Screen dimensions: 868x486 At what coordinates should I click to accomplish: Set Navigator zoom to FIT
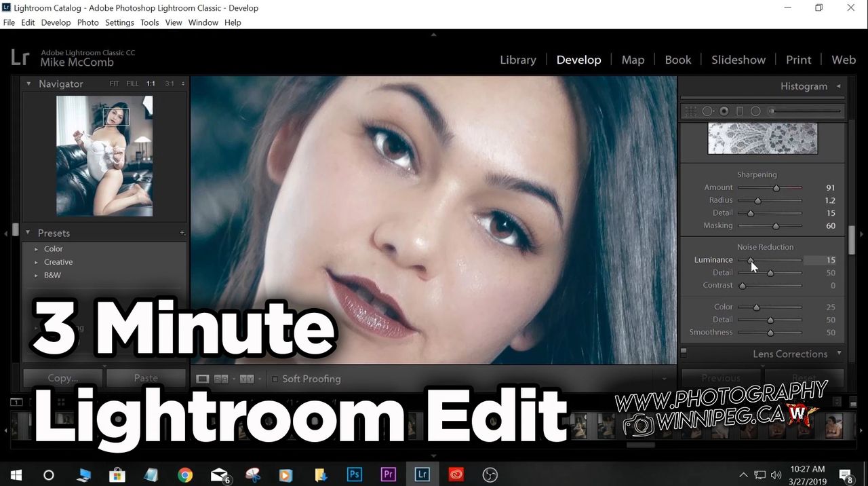coord(114,83)
